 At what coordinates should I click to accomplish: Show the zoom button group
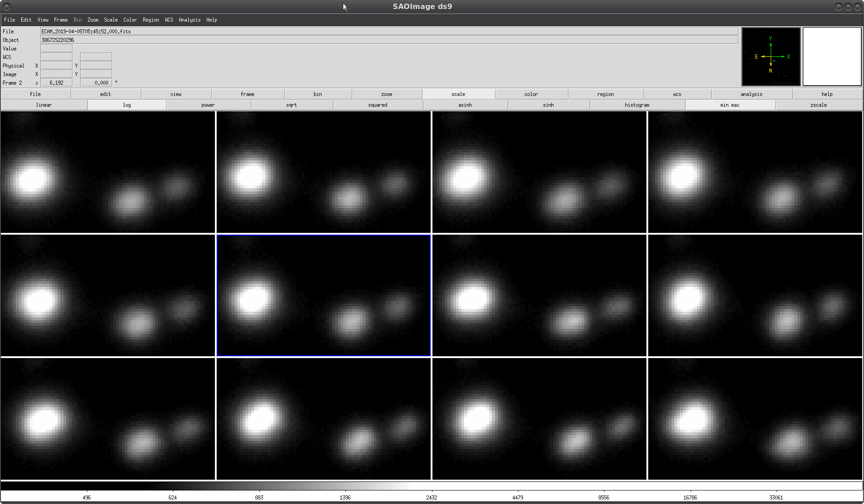point(387,94)
